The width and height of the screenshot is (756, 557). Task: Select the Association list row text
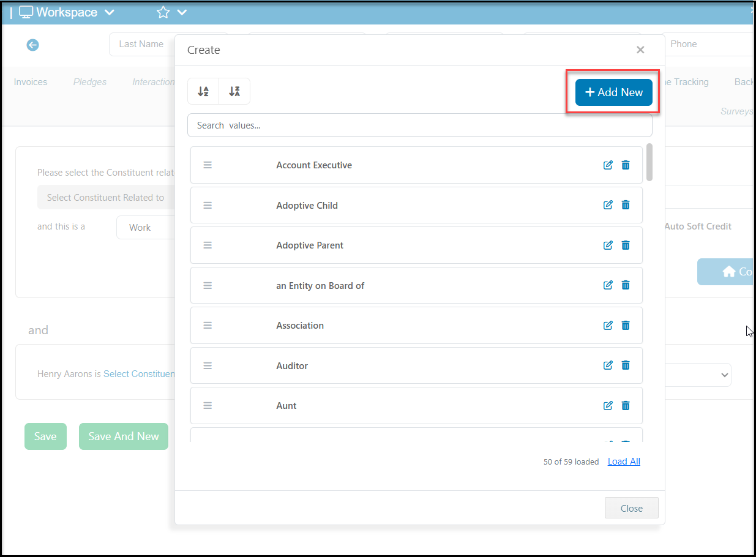[x=300, y=326]
